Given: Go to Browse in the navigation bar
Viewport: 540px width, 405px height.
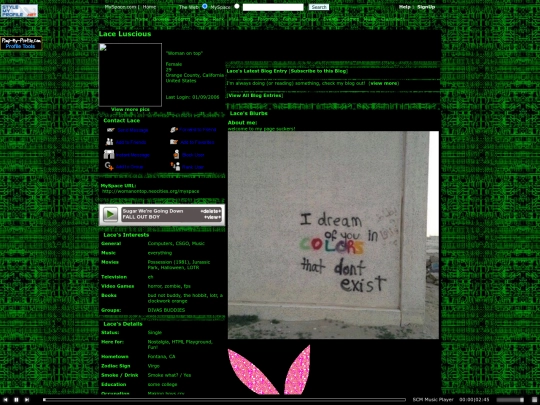Looking at the screenshot, I should pyautogui.click(x=161, y=19).
